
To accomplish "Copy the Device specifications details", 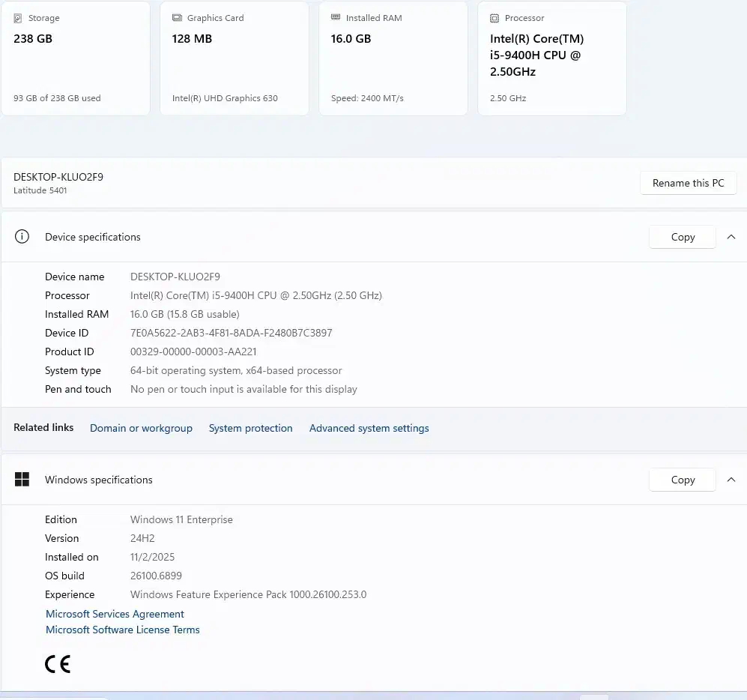I will [683, 237].
